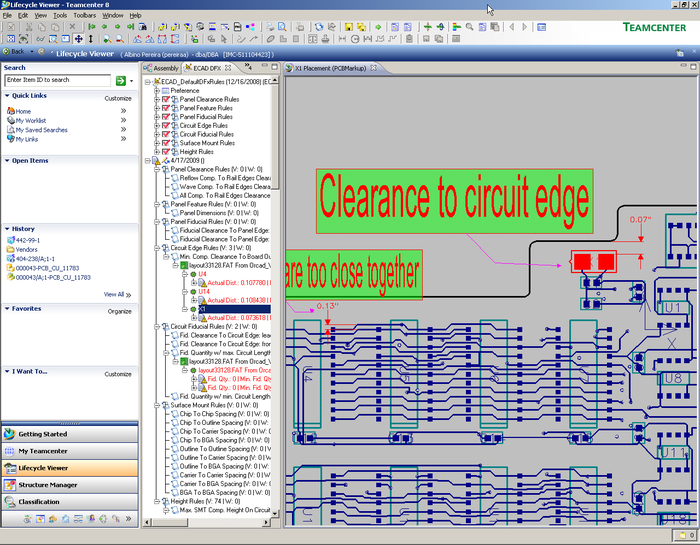
Task: Select the Chip To BGA Spacing rule
Action: pos(225,440)
